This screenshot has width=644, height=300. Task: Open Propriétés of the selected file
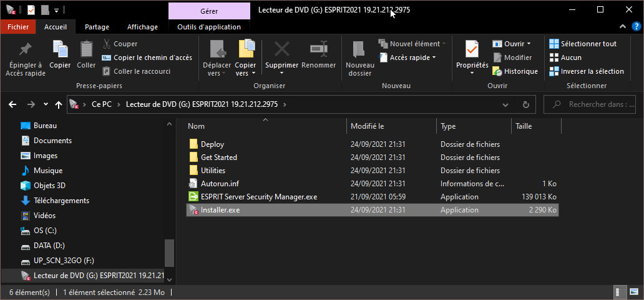coord(472,49)
